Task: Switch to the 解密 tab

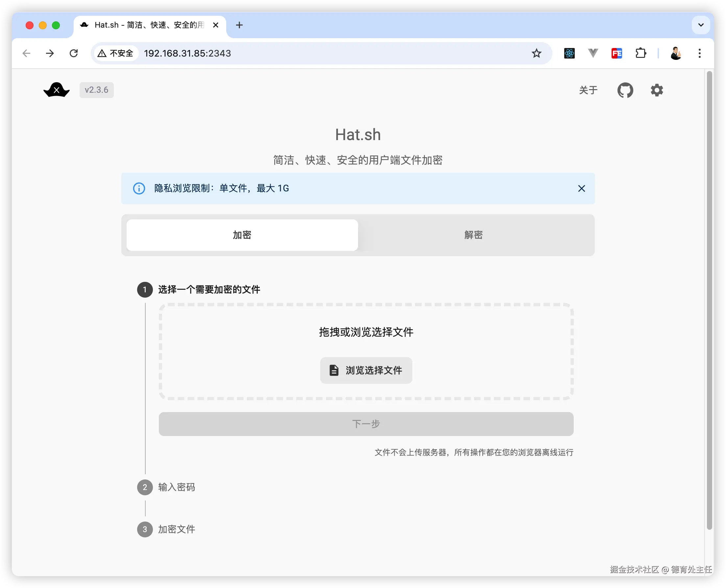Action: click(473, 235)
